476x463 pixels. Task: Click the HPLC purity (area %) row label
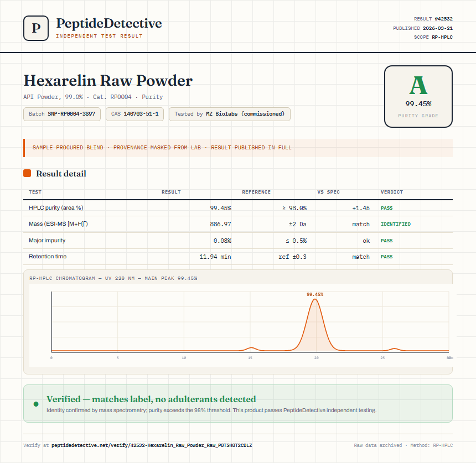pos(56,208)
